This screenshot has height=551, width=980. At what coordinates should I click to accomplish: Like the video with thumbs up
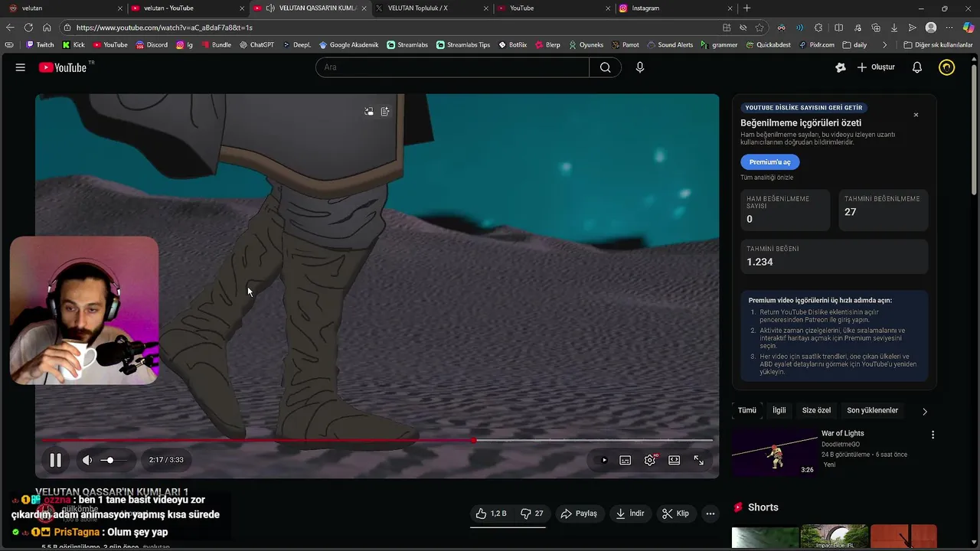pyautogui.click(x=492, y=514)
